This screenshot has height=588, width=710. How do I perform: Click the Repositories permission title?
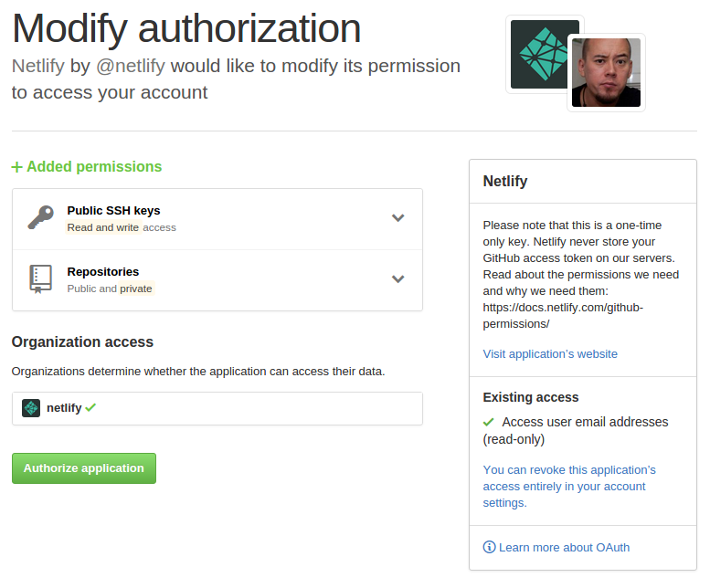point(103,272)
